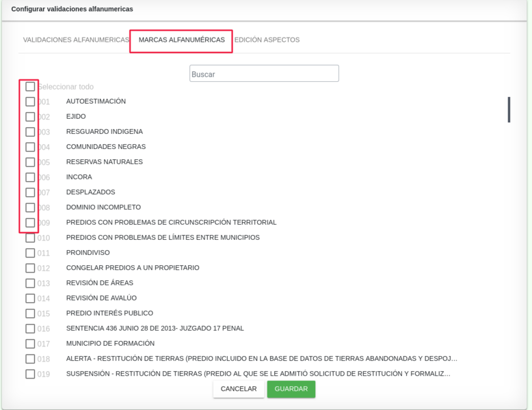Click the GUARDAR button
The width and height of the screenshot is (532, 410).
[291, 389]
